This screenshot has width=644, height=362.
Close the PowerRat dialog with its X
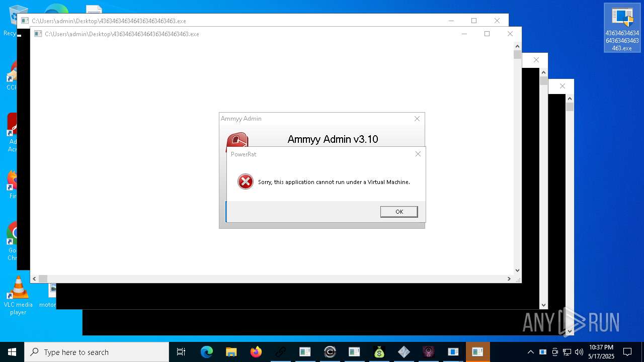tap(418, 154)
